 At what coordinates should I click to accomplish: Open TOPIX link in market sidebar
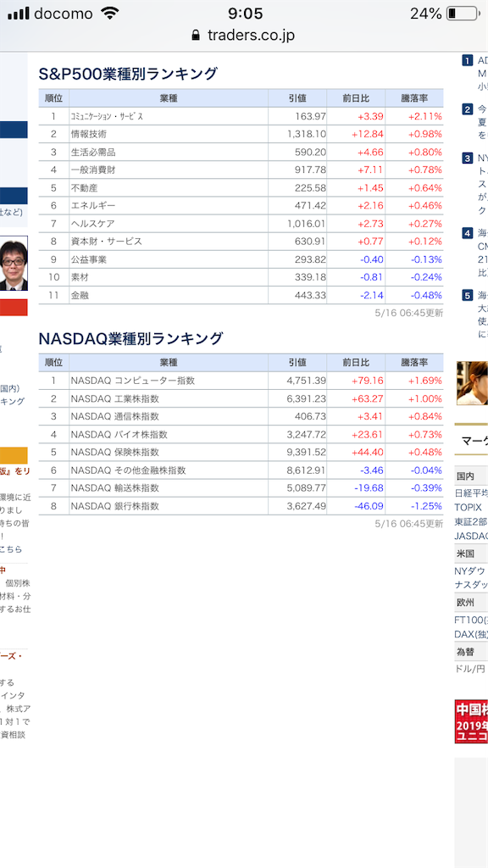[468, 507]
